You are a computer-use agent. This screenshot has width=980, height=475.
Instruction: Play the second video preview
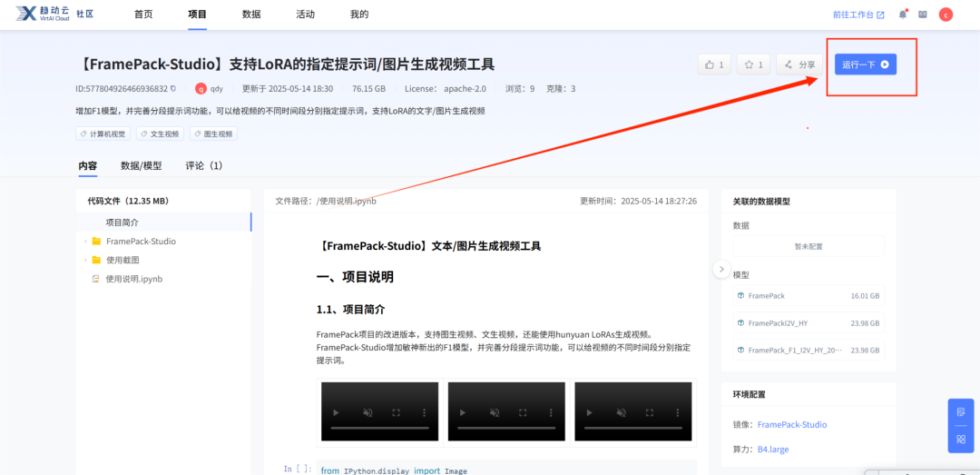tap(463, 413)
